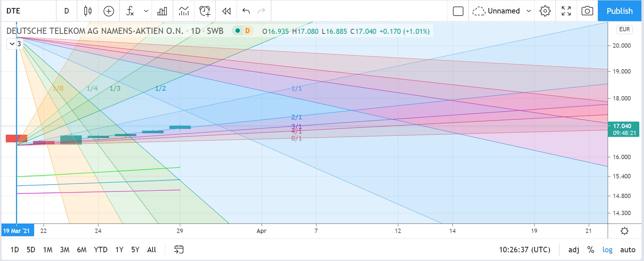
Task: Select the 3M time range
Action: [65, 250]
